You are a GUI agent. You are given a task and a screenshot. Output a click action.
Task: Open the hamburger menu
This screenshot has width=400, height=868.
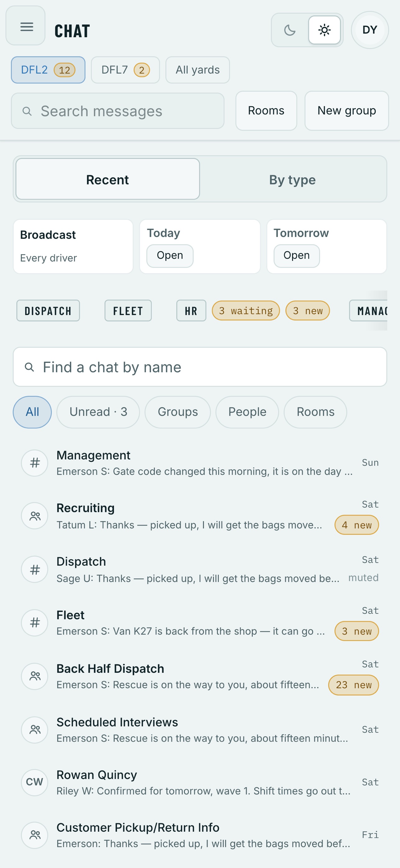[x=25, y=25]
